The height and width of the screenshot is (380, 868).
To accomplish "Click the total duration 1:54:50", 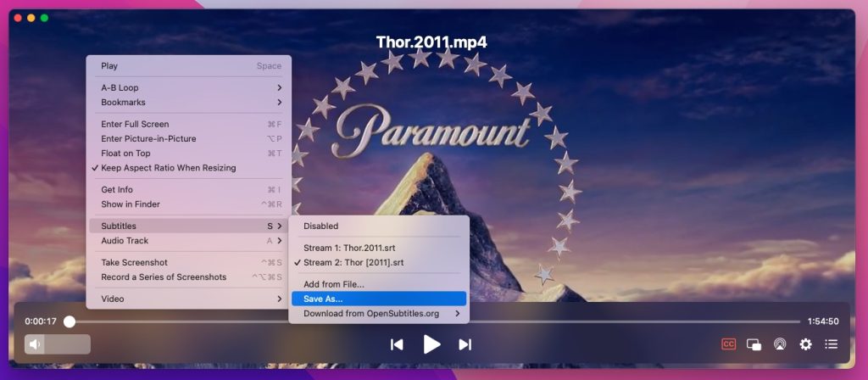I will [822, 321].
